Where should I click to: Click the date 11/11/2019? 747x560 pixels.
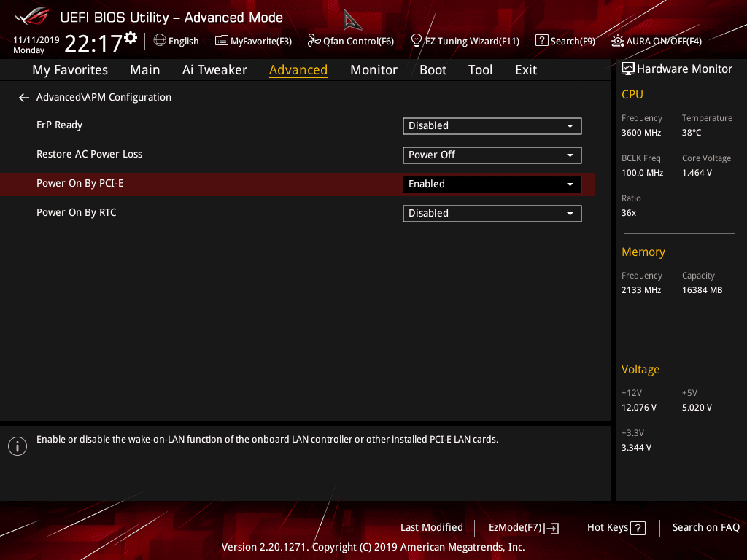pyautogui.click(x=36, y=40)
